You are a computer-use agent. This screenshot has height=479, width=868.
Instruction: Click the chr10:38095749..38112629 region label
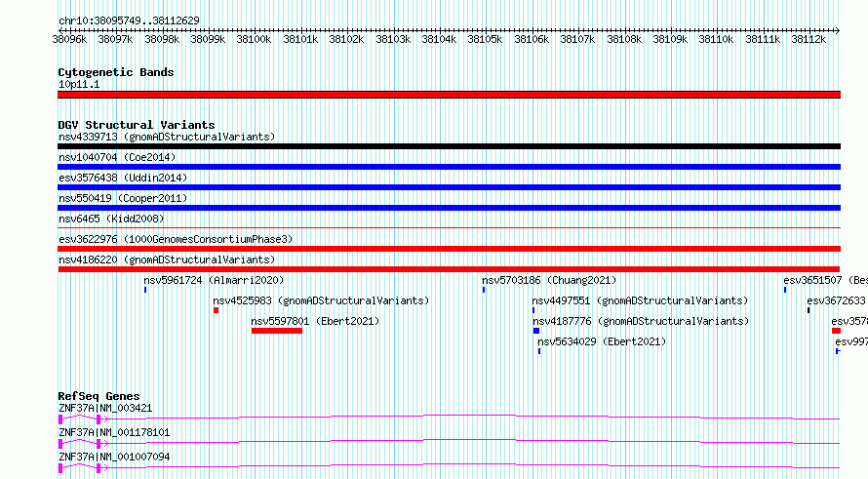tap(129, 20)
